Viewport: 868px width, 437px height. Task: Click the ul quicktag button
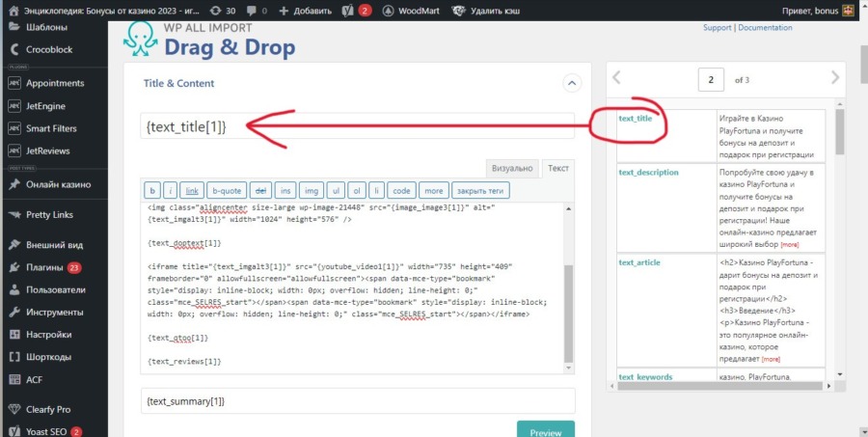click(336, 191)
